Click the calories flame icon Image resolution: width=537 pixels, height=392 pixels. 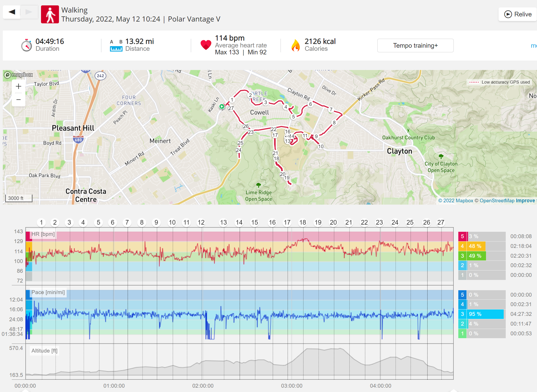296,45
